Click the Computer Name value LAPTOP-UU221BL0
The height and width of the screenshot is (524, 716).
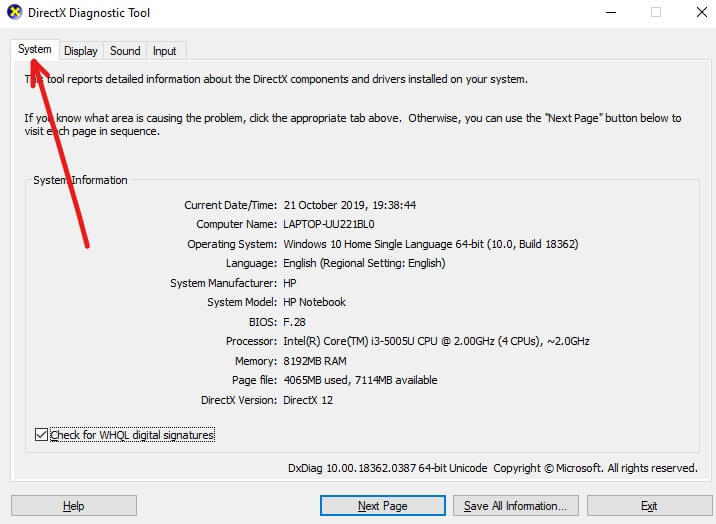tap(329, 224)
